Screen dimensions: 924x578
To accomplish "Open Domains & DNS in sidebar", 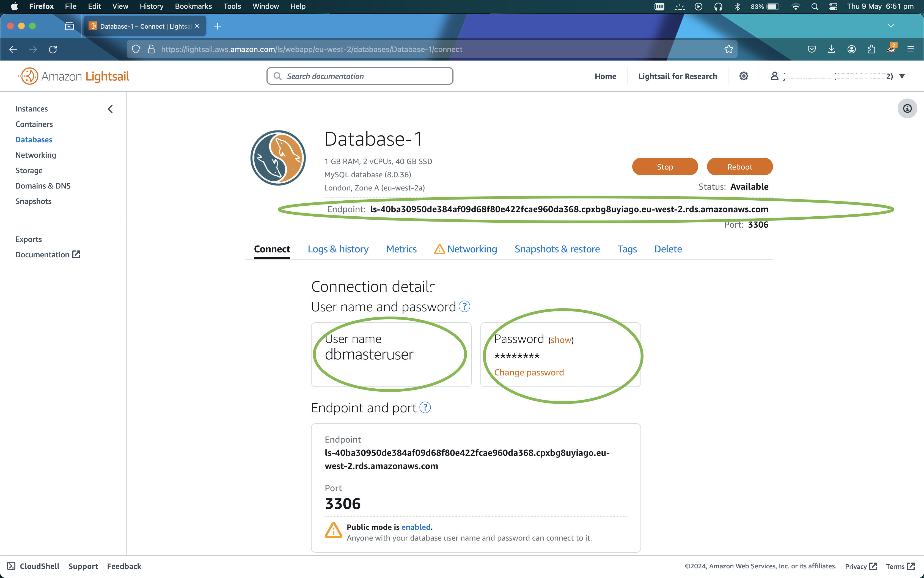I will coord(43,186).
